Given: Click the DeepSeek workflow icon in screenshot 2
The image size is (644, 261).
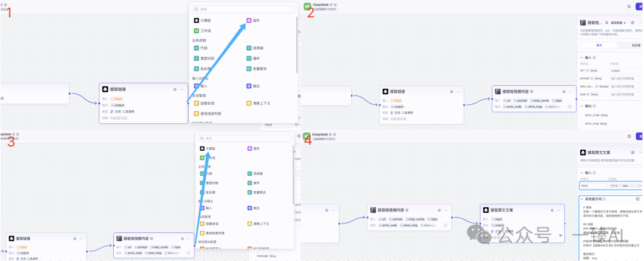Looking at the screenshot, I should [x=307, y=6].
